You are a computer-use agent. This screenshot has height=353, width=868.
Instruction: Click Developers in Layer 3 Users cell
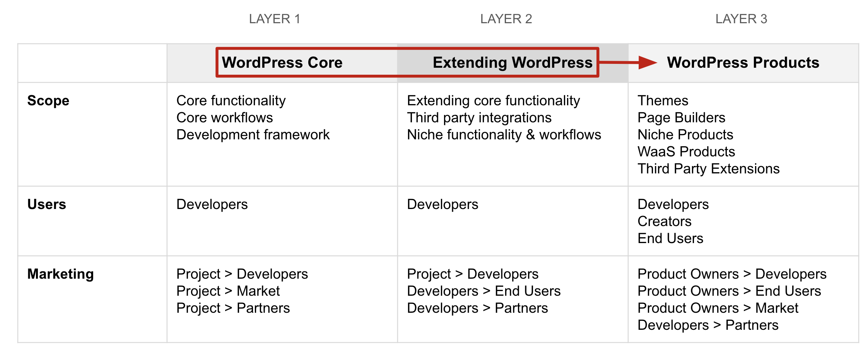tap(673, 204)
